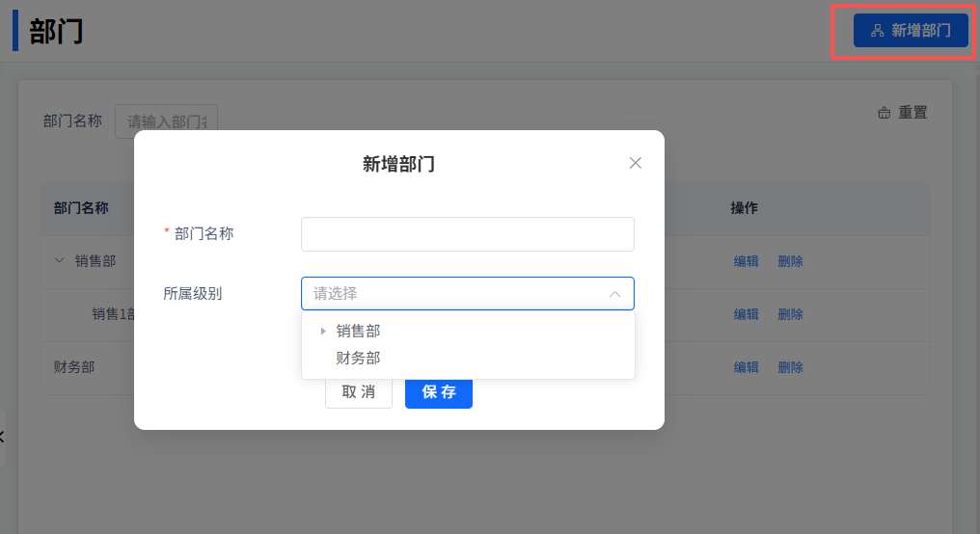The width and height of the screenshot is (980, 534).
Task: Expand the 销售部 node triangle in dropdown
Action: pos(323,332)
